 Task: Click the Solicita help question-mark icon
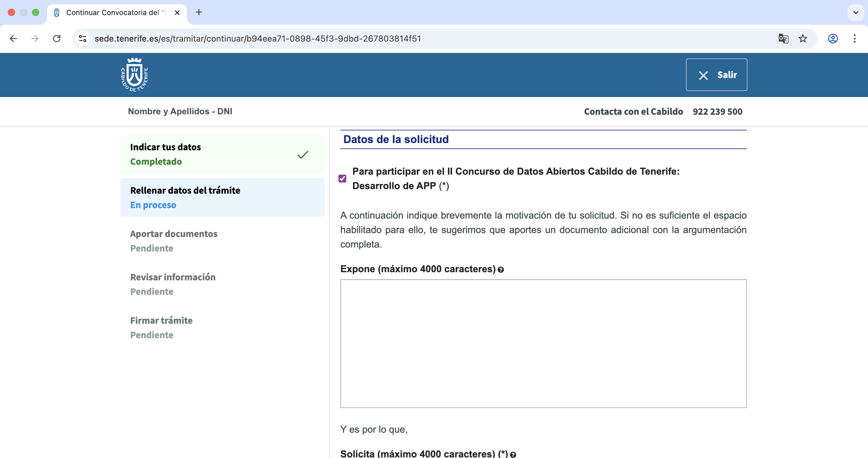(x=513, y=455)
